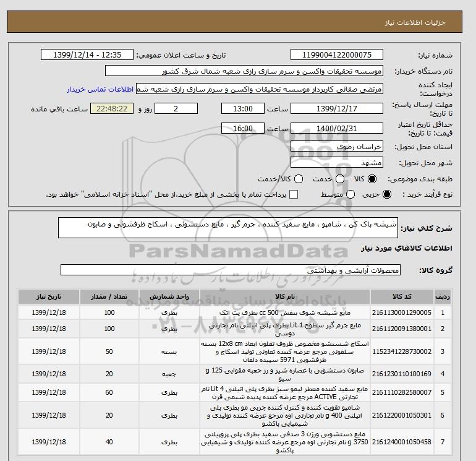Click quantity 60 in the bleach row
Screen dimensions: 476x461
[x=109, y=393]
